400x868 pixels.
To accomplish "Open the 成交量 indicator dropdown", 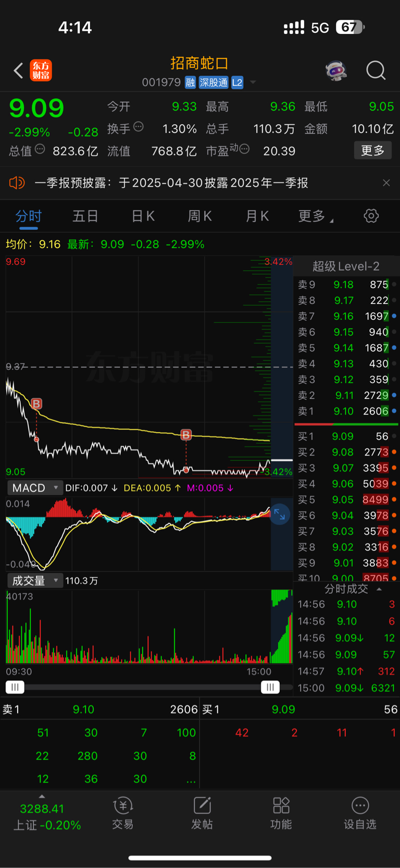I will [x=35, y=580].
